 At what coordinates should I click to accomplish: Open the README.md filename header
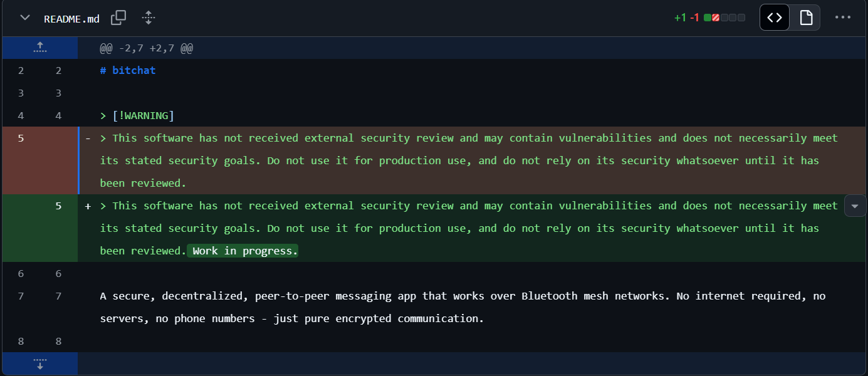point(71,18)
